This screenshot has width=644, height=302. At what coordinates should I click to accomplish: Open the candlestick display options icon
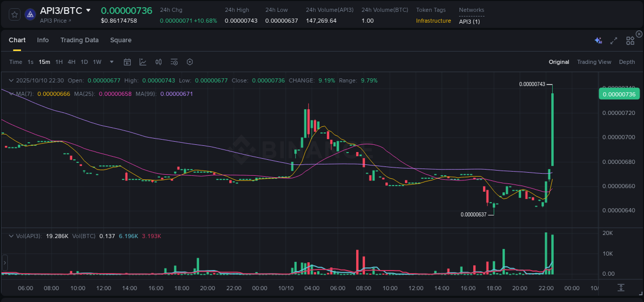click(159, 62)
